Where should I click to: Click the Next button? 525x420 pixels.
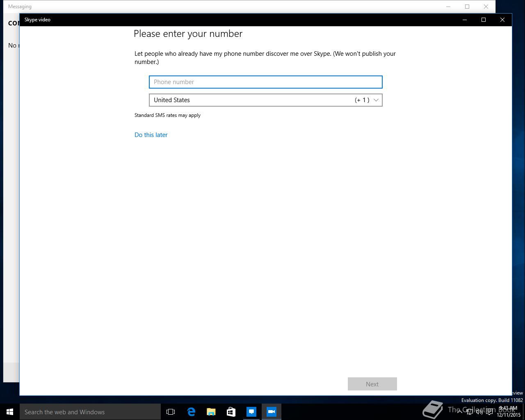tap(372, 384)
